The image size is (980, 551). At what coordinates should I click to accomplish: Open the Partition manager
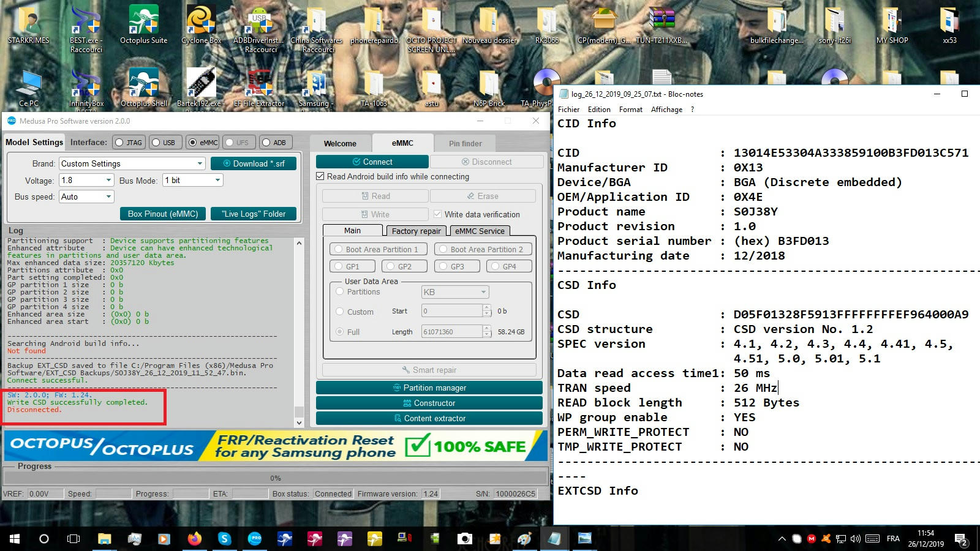coord(429,388)
